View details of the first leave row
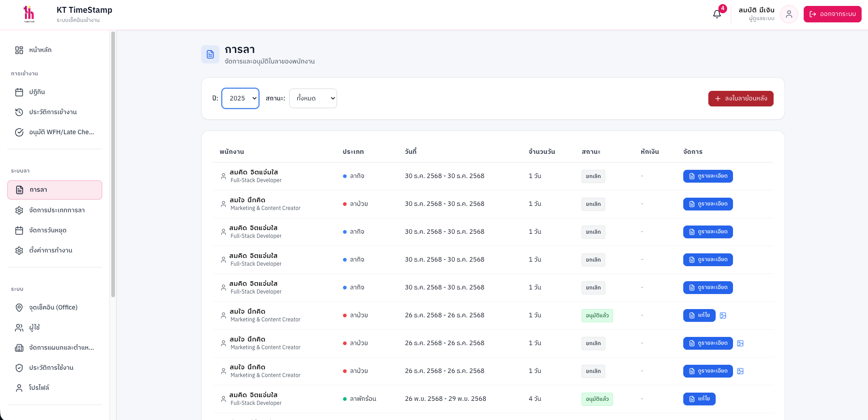 tap(707, 176)
